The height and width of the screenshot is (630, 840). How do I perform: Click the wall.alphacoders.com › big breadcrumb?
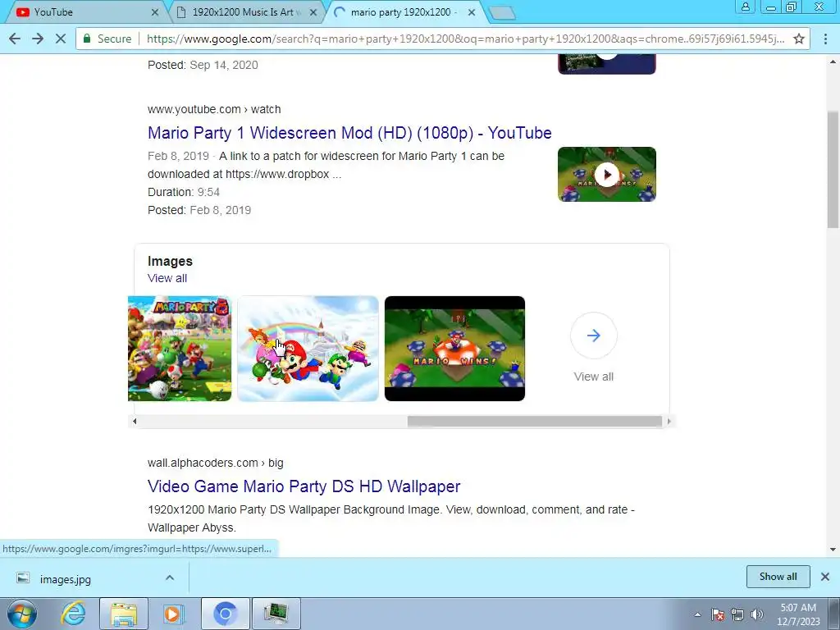(216, 463)
